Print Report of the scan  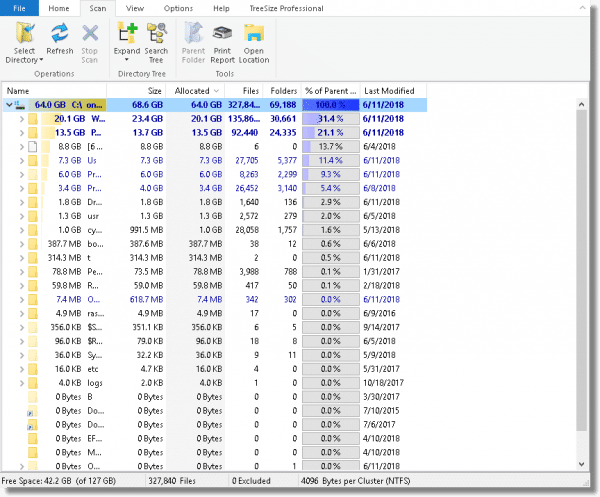(222, 42)
